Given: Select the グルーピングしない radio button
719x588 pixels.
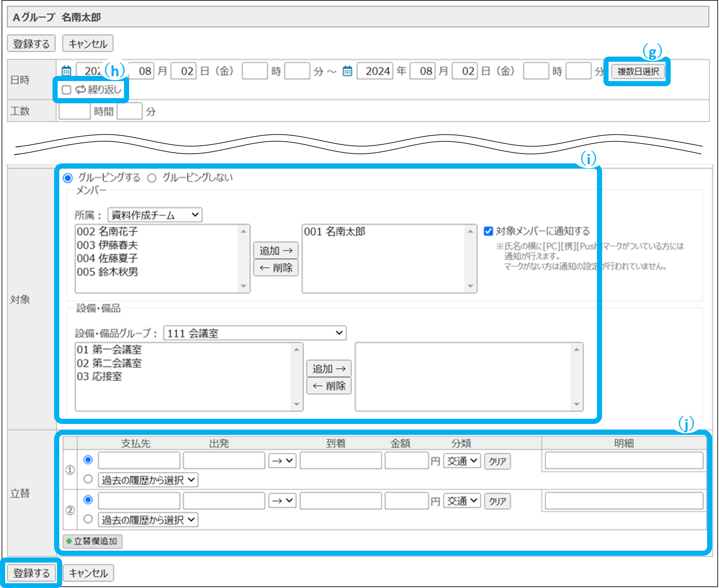Looking at the screenshot, I should click(x=152, y=178).
